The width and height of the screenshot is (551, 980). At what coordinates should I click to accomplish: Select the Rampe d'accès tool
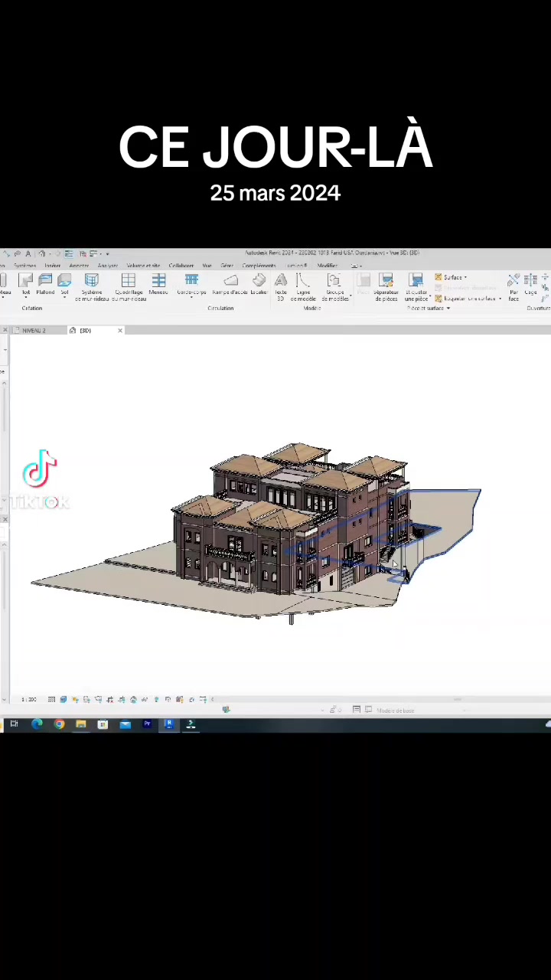pos(230,284)
